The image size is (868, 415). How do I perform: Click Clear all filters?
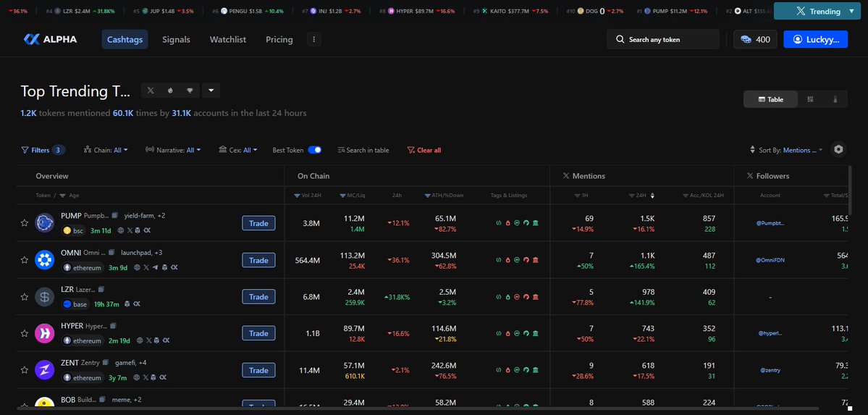(x=424, y=150)
